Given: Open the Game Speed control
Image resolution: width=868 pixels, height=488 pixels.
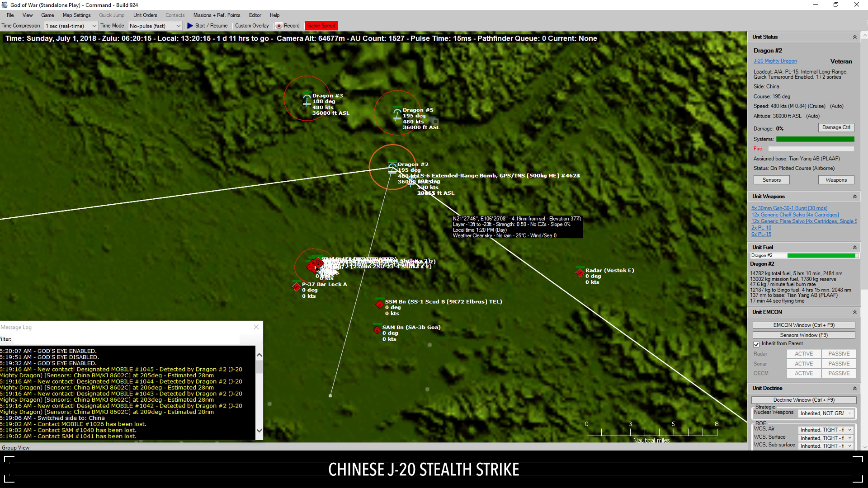Looking at the screenshot, I should coord(321,26).
